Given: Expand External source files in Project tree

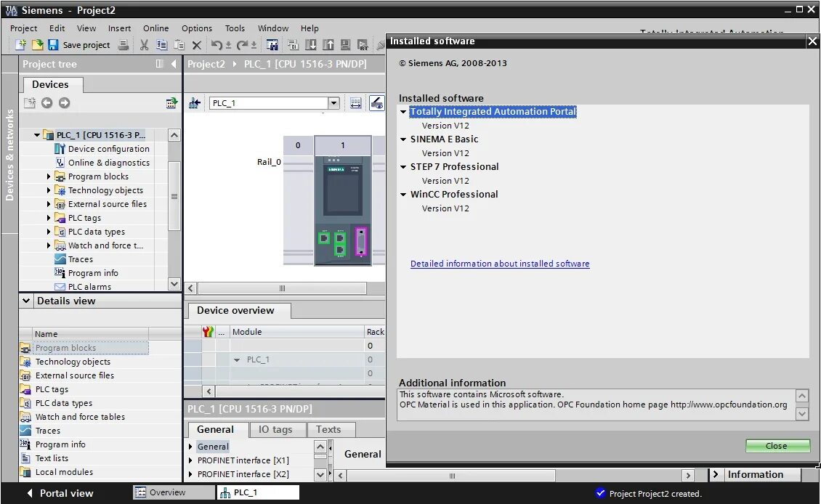Looking at the screenshot, I should (49, 204).
